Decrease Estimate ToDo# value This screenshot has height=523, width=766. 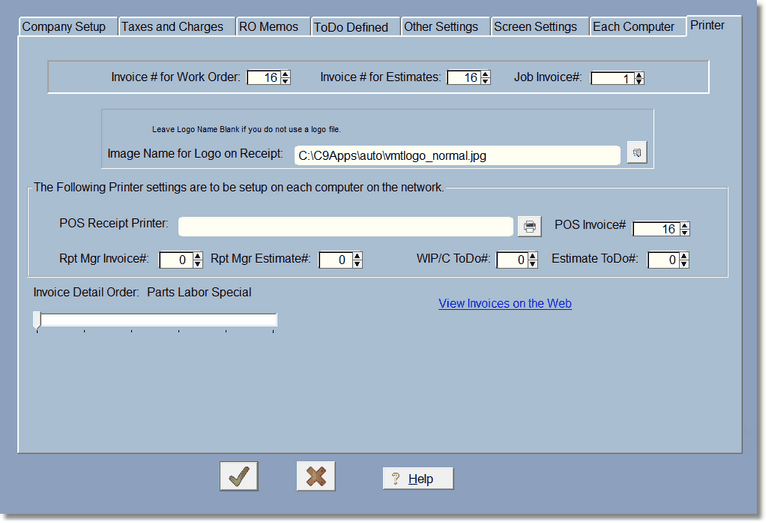pyautogui.click(x=684, y=264)
